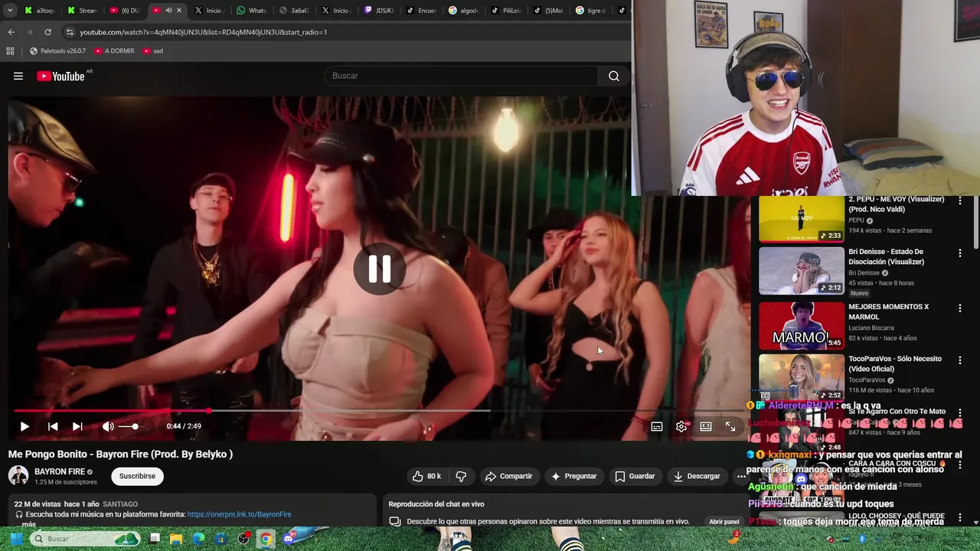Switch to theater mode view
The image size is (980, 551).
[x=706, y=426]
